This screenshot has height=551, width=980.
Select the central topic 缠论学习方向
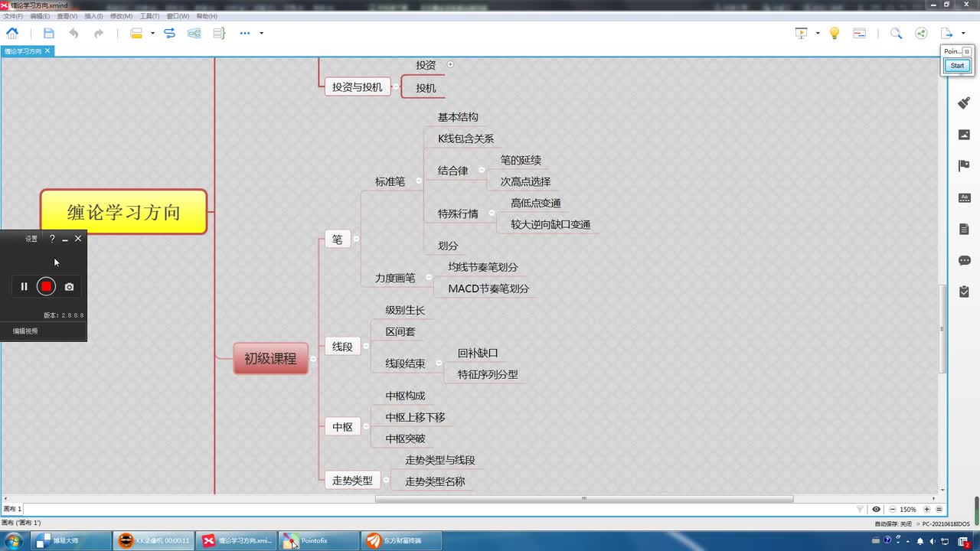click(x=123, y=212)
